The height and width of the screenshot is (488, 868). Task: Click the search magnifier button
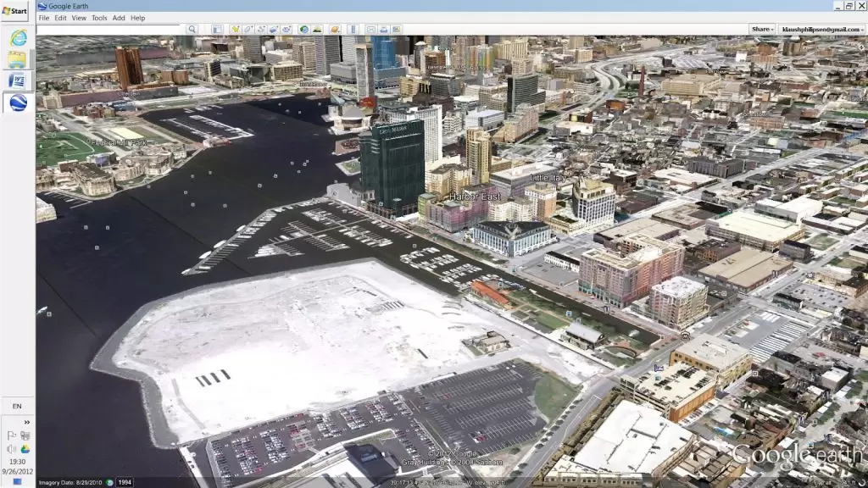click(x=192, y=30)
